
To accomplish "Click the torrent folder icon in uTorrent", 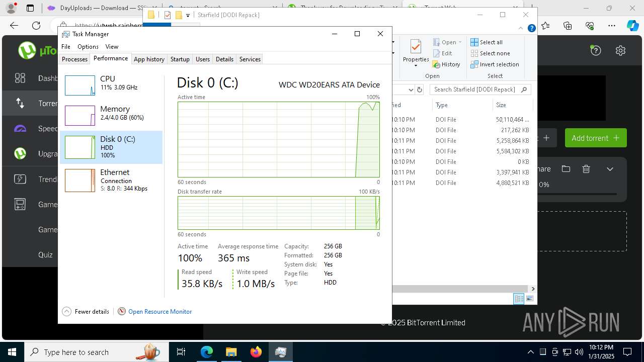I will point(566,169).
